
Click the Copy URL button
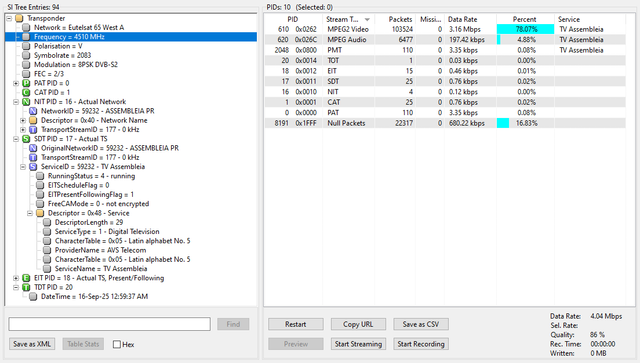[358, 324]
